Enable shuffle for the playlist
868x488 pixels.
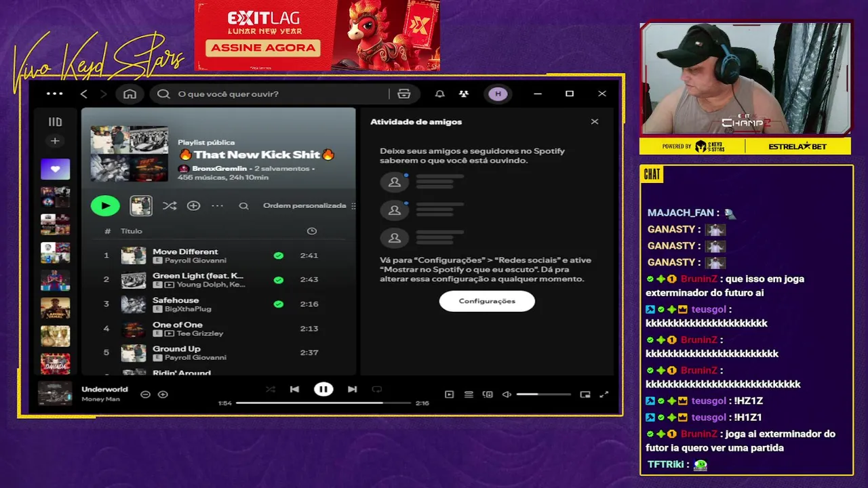170,205
